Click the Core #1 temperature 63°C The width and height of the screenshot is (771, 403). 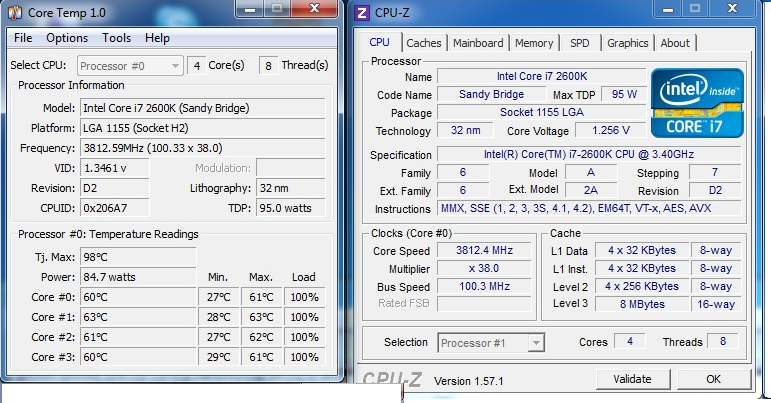tap(138, 317)
